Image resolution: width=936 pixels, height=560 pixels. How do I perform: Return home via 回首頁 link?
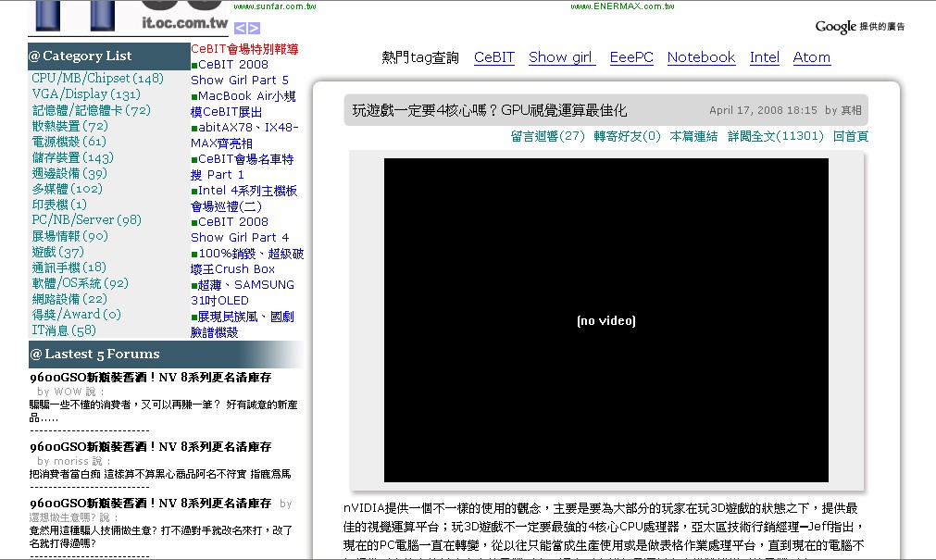(x=850, y=136)
